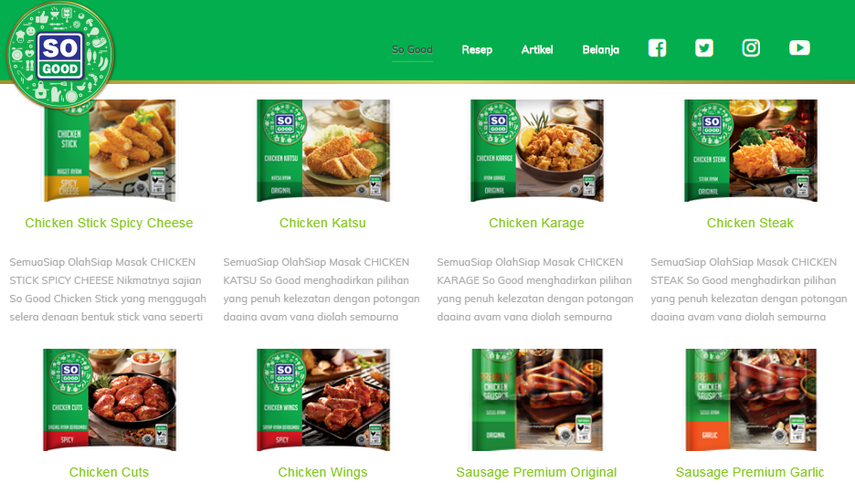This screenshot has width=855, height=504.
Task: Click the Chicken Wings product image
Action: (323, 400)
